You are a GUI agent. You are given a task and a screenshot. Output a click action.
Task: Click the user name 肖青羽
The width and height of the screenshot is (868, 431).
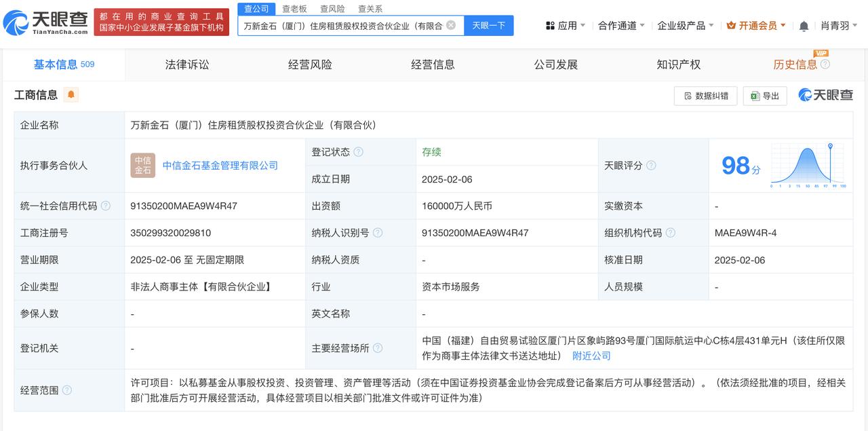[x=835, y=26]
